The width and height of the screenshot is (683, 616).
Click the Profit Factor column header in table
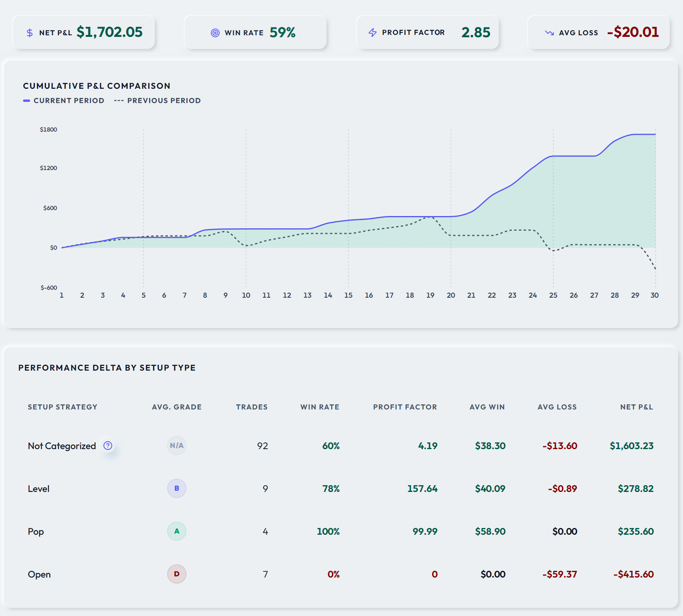(405, 407)
